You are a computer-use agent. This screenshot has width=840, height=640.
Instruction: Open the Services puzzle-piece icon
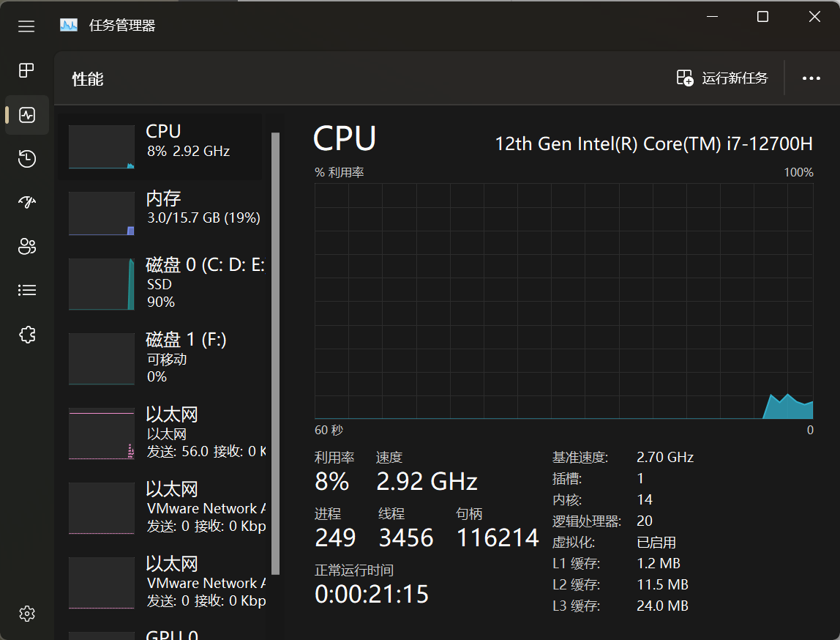(x=27, y=335)
